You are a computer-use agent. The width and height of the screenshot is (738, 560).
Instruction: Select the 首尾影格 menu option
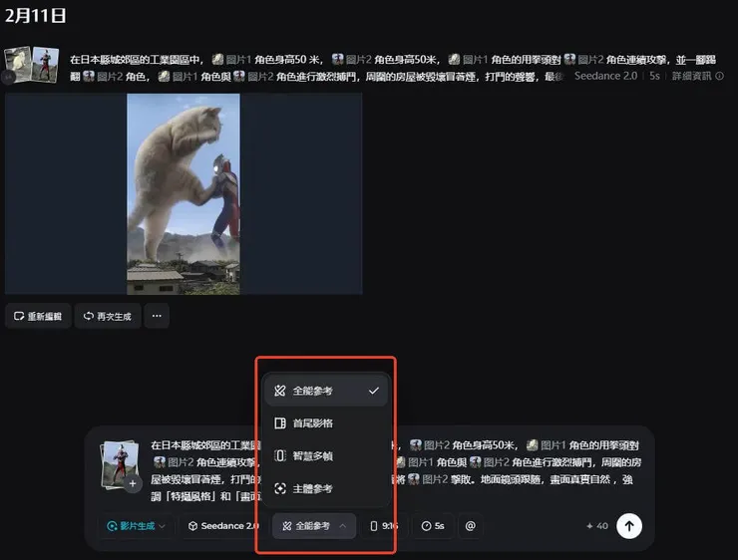[x=326, y=423]
